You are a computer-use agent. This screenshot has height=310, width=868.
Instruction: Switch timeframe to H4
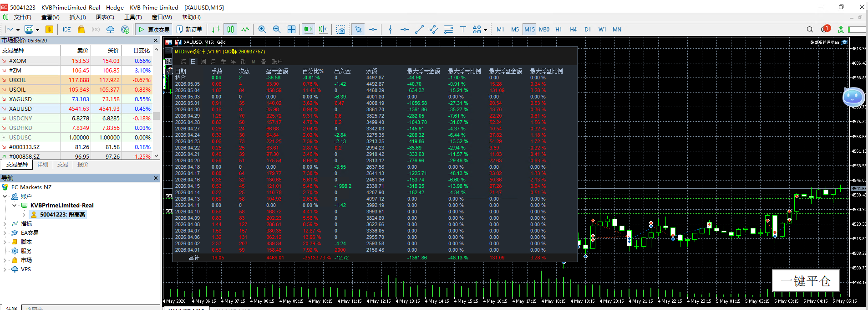[573, 29]
